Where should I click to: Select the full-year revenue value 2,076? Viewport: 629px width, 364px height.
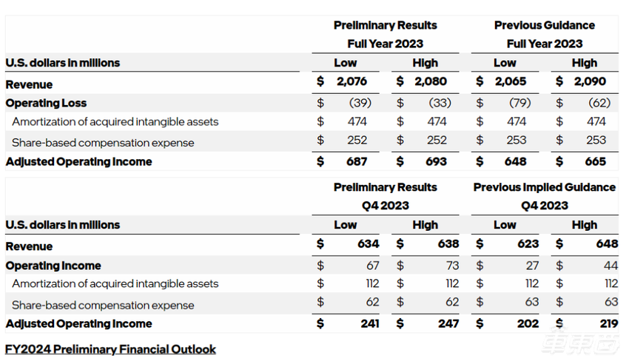tap(351, 81)
